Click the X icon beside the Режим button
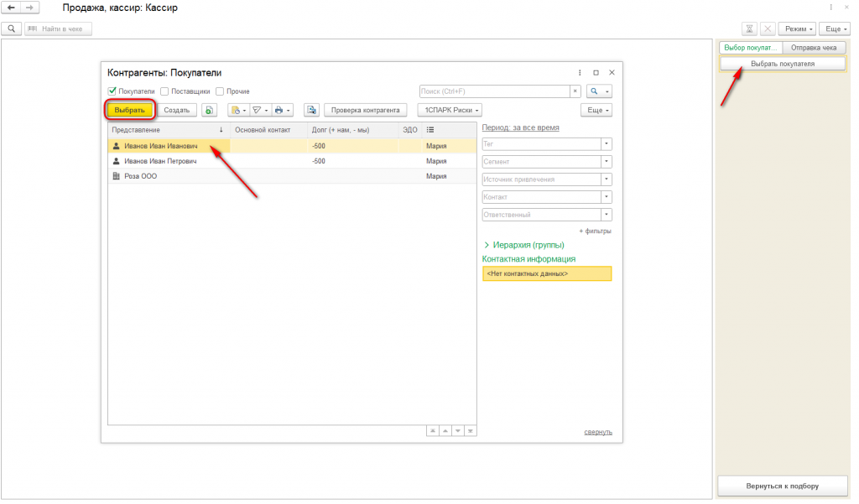Viewport: 859px width, 504px height. click(x=768, y=29)
